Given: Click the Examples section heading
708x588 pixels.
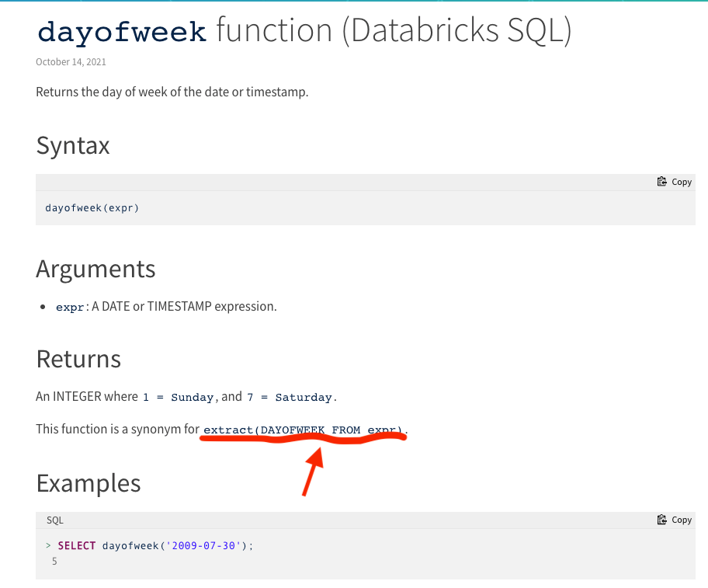Looking at the screenshot, I should coord(88,482).
